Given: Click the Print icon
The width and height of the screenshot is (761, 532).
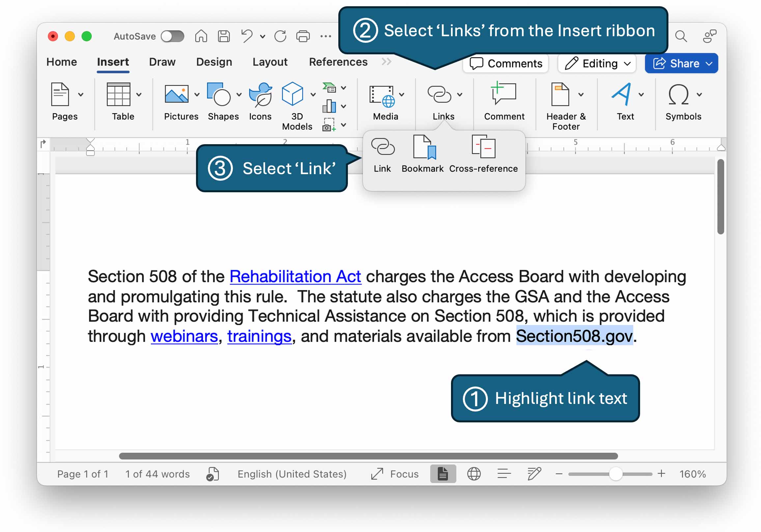Looking at the screenshot, I should (303, 36).
